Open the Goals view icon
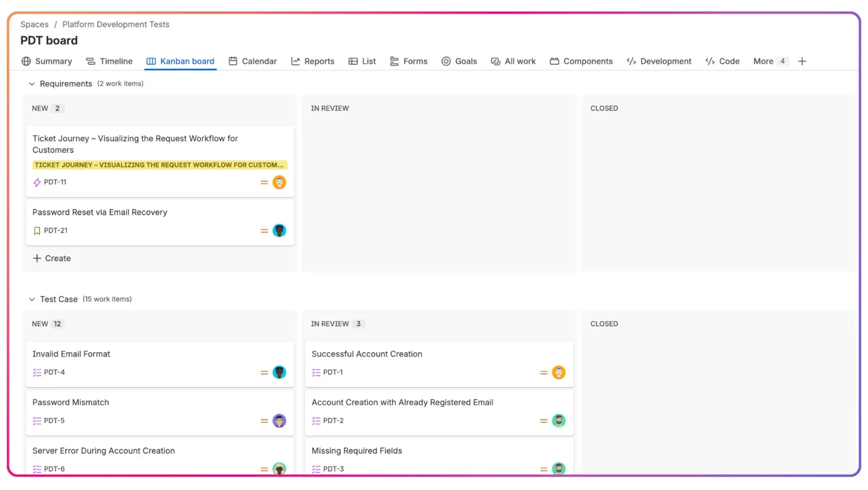 [446, 61]
